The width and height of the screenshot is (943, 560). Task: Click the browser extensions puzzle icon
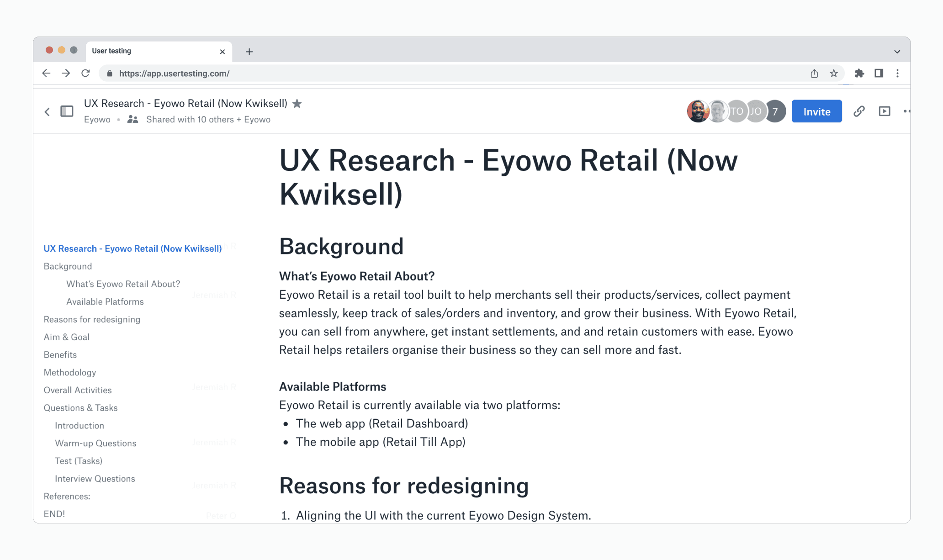[x=859, y=74]
